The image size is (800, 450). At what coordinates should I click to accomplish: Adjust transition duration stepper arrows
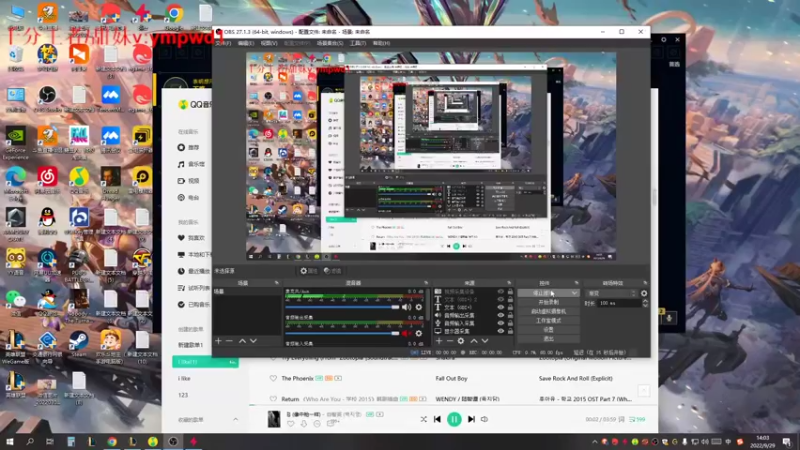point(645,303)
